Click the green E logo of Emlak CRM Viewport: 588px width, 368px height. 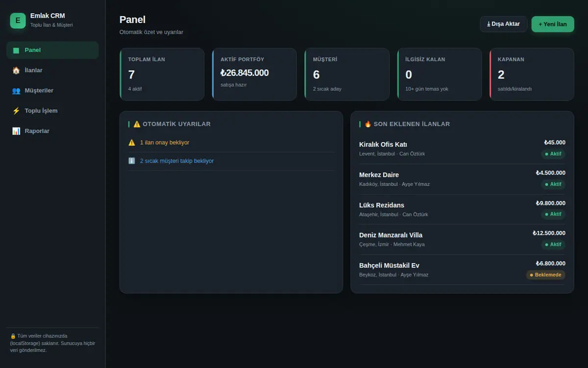coord(18,21)
